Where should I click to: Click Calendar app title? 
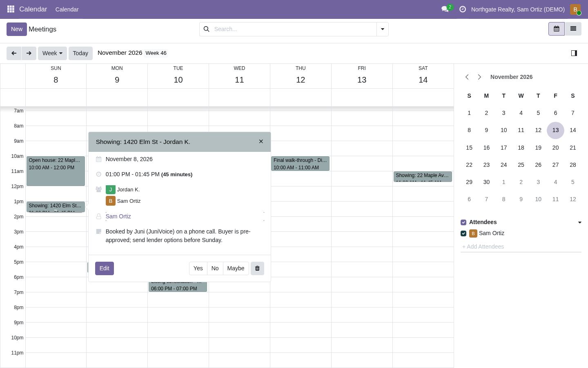pos(33,9)
